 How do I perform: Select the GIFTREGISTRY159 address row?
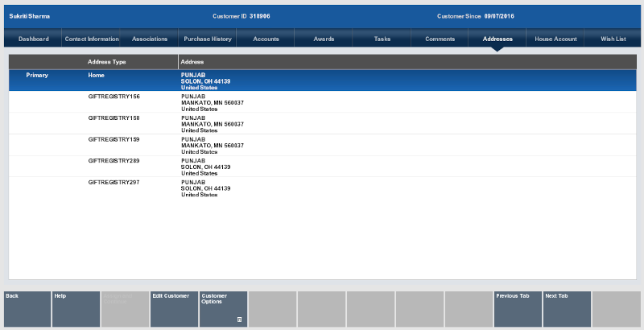pos(323,145)
